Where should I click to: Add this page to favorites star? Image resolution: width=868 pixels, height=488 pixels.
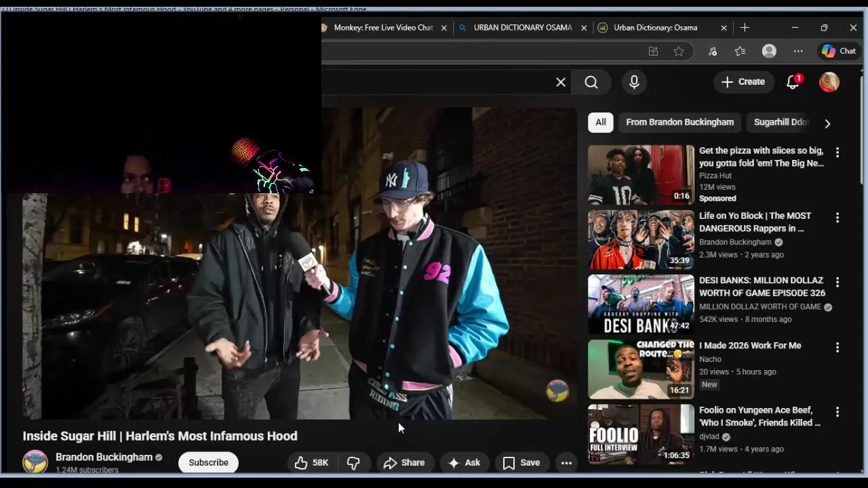pyautogui.click(x=679, y=51)
